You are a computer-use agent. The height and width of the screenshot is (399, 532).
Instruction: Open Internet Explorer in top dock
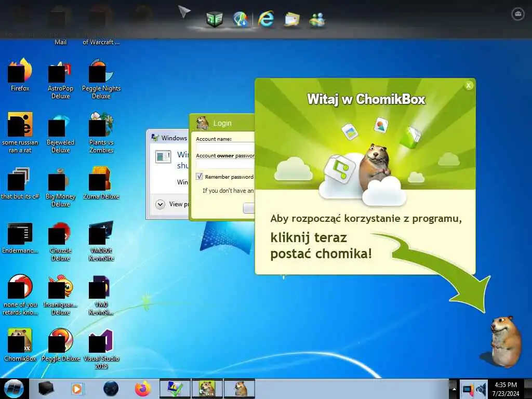click(266, 18)
